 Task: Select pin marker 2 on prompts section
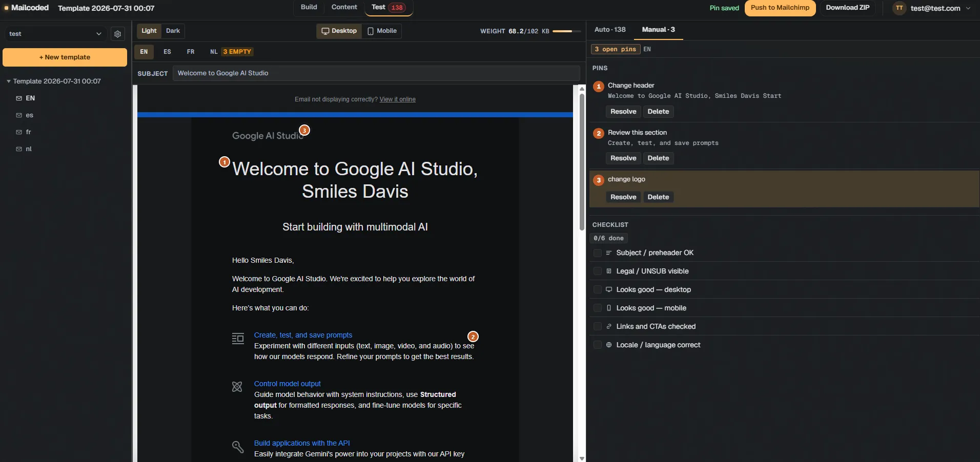473,337
